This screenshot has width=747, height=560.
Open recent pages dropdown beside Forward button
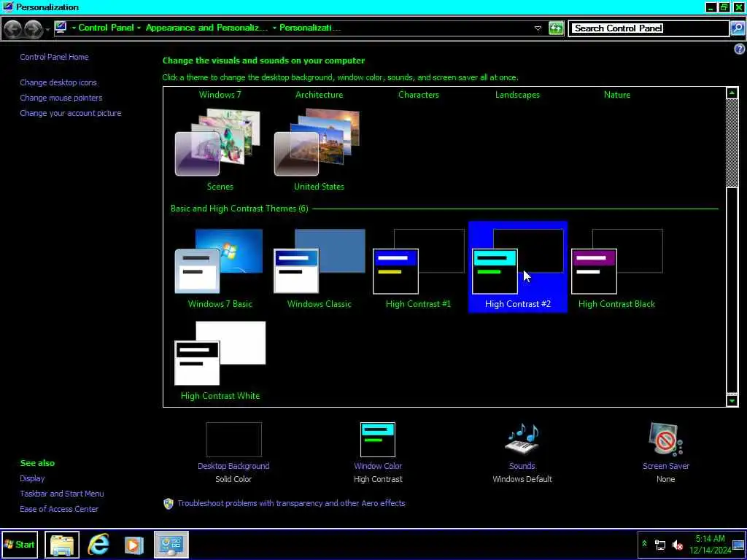(47, 29)
